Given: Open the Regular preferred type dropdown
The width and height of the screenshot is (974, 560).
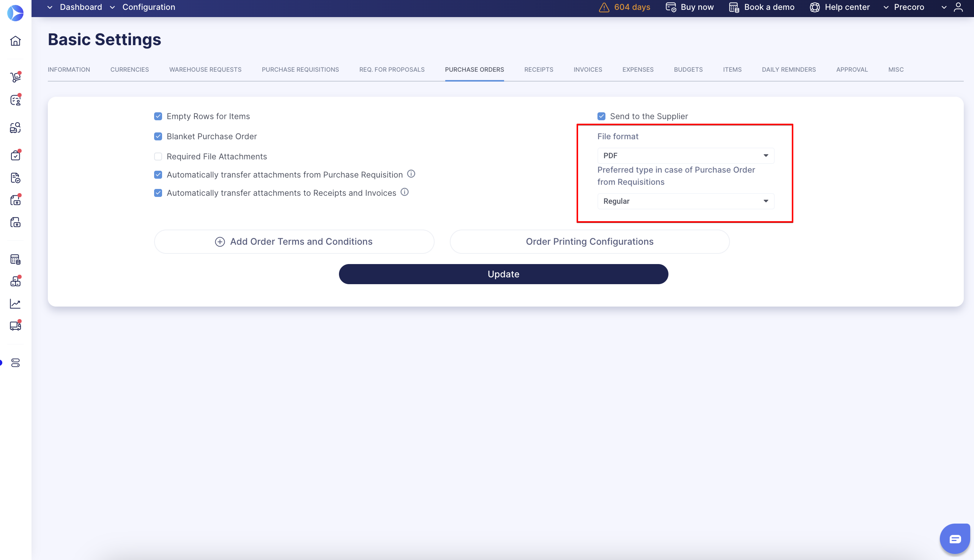Looking at the screenshot, I should coord(686,201).
